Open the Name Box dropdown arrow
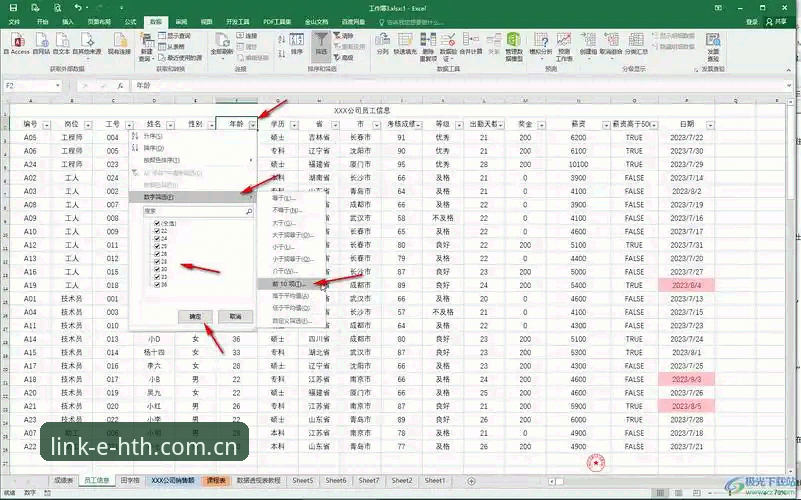801x500 pixels. point(58,85)
